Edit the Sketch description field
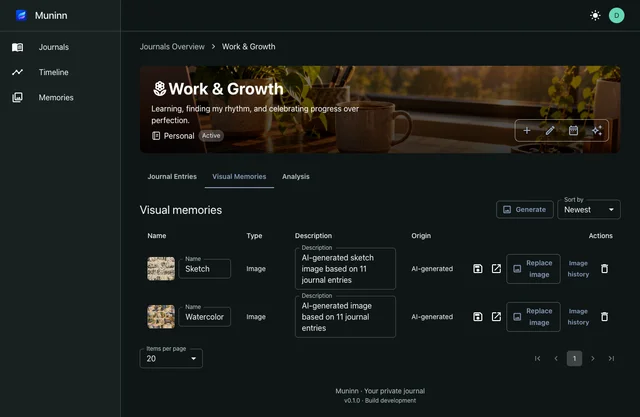The height and width of the screenshot is (417, 640). click(345, 269)
